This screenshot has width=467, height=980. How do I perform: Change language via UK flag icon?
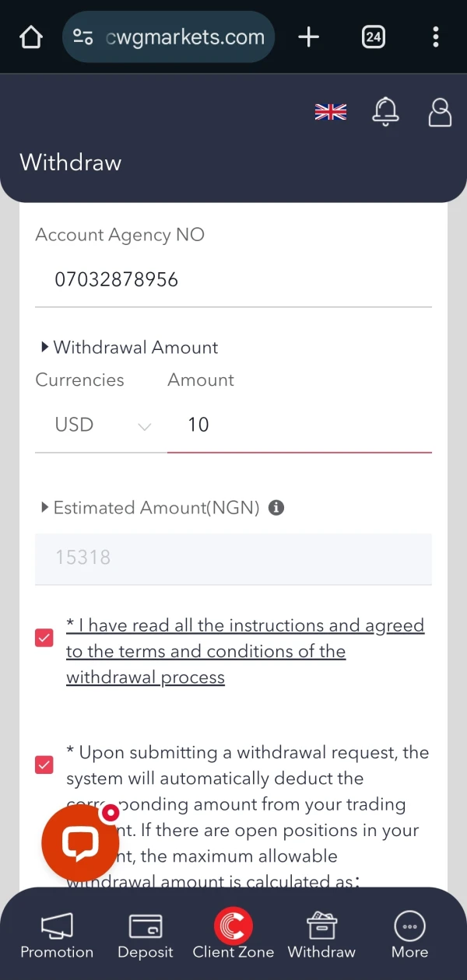(330, 113)
